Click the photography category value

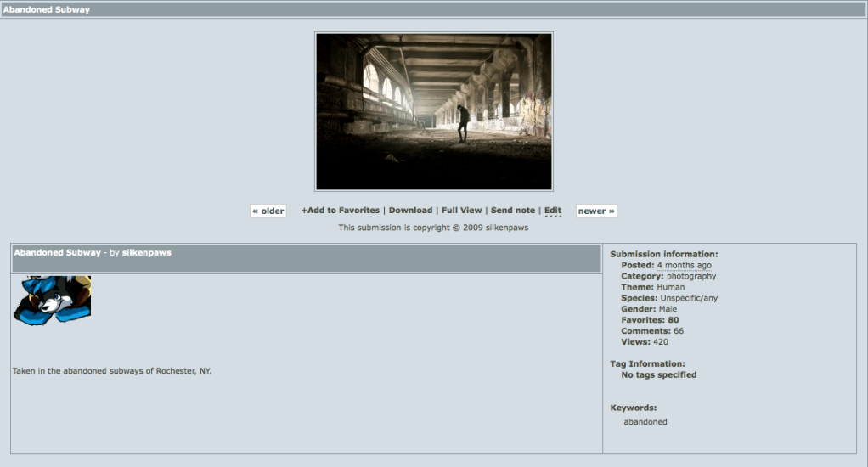tap(690, 277)
